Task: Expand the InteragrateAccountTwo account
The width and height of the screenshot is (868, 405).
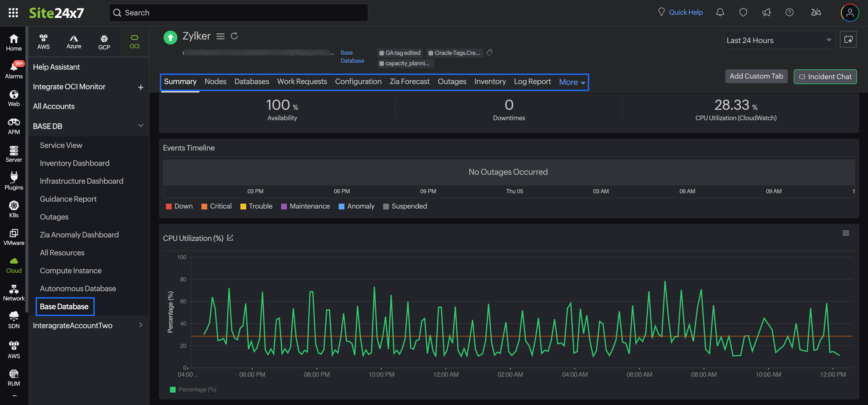Action: [x=141, y=325]
